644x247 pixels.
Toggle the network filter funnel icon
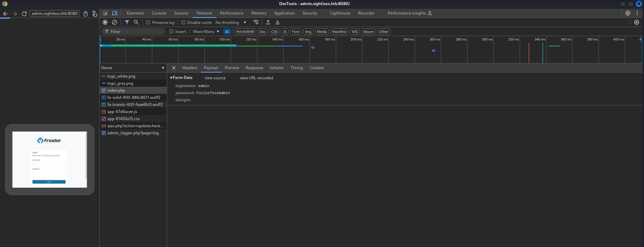(127, 22)
